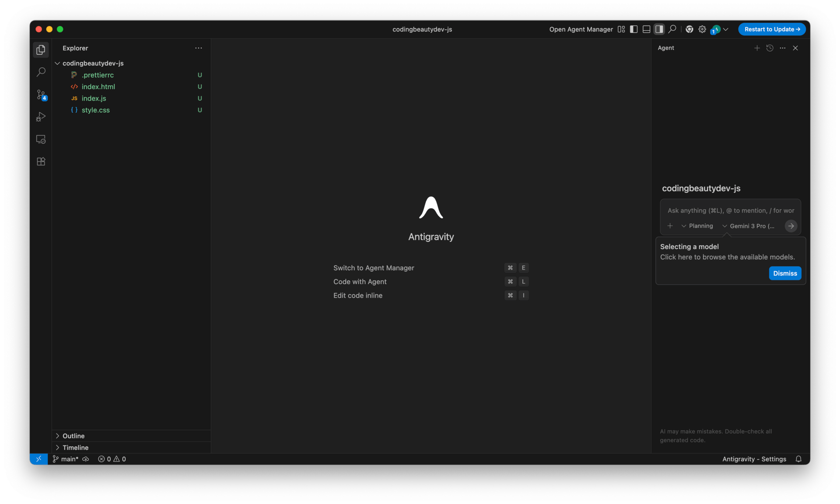Open the Source Control view

tap(41, 94)
